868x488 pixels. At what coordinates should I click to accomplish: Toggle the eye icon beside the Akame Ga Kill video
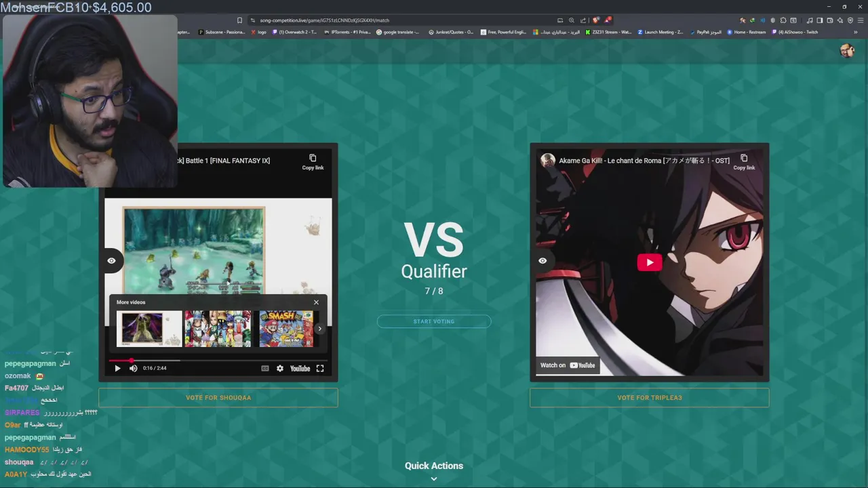click(x=542, y=261)
